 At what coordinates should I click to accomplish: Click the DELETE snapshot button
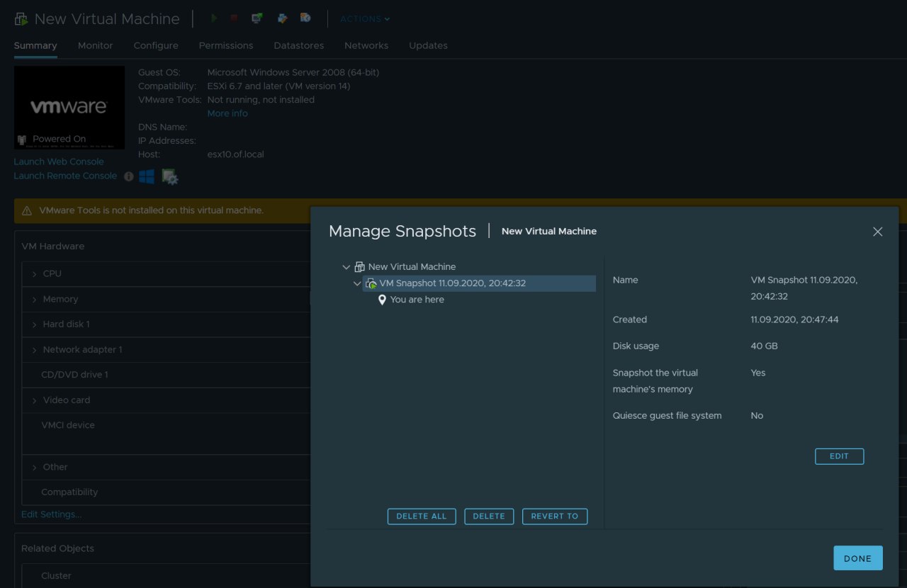click(489, 516)
